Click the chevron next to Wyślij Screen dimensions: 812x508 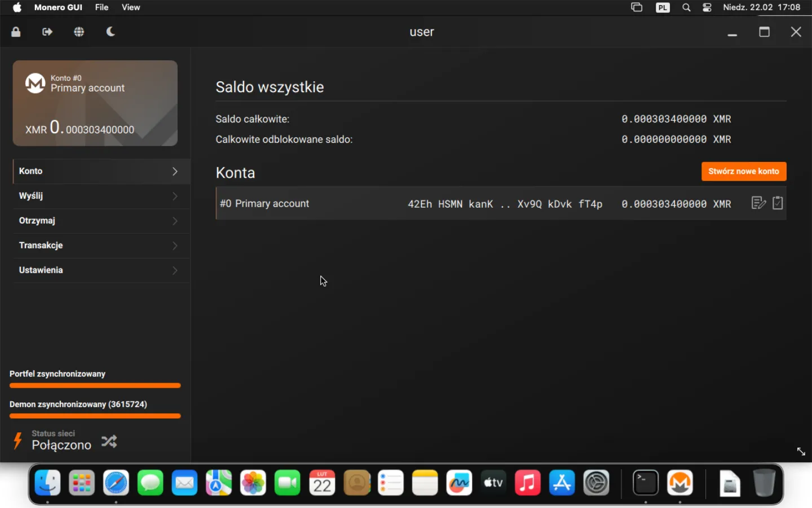coord(175,196)
